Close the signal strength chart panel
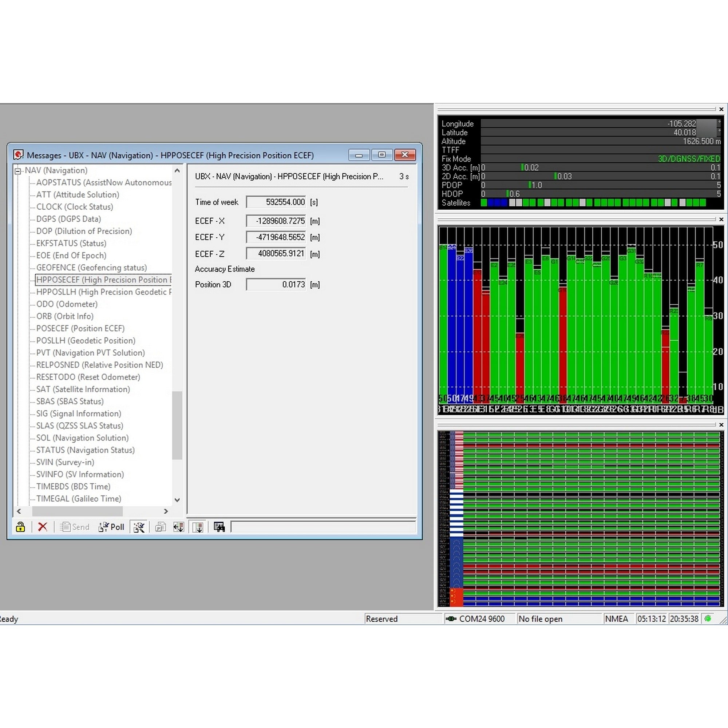 pos(721,219)
